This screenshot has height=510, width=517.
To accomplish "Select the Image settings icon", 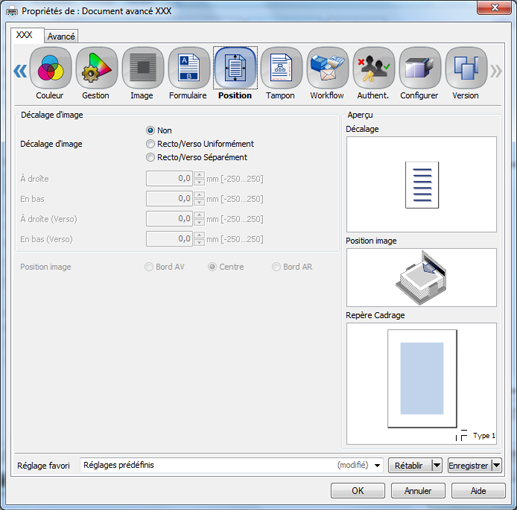I will (x=143, y=68).
